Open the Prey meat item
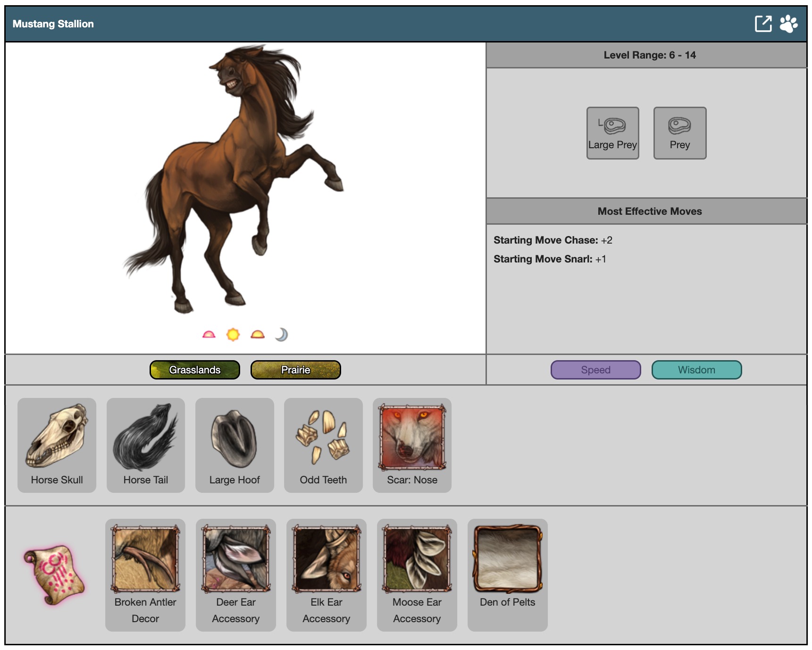This screenshot has width=812, height=650. tap(679, 133)
